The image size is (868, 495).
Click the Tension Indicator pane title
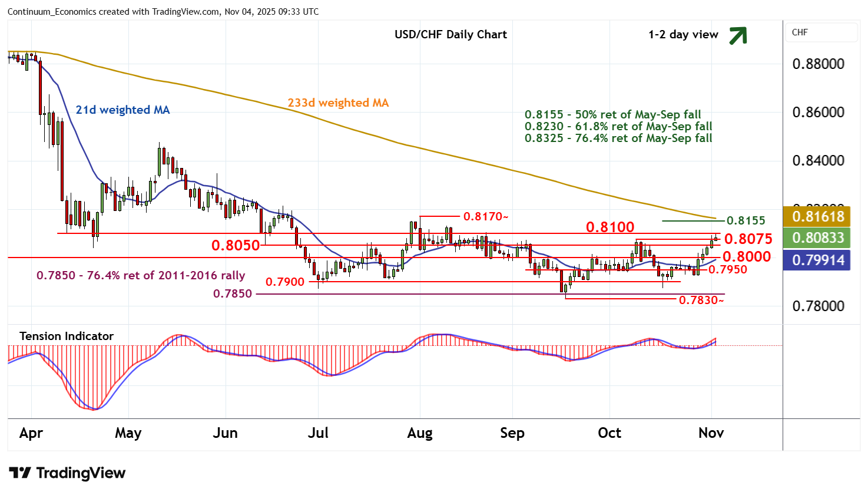pos(67,336)
